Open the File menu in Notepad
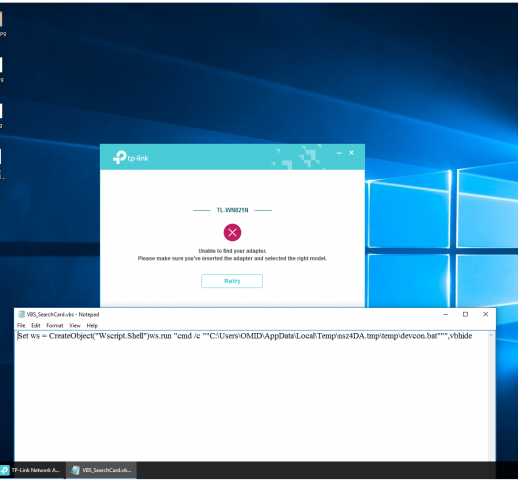The height and width of the screenshot is (480, 518). 21,325
